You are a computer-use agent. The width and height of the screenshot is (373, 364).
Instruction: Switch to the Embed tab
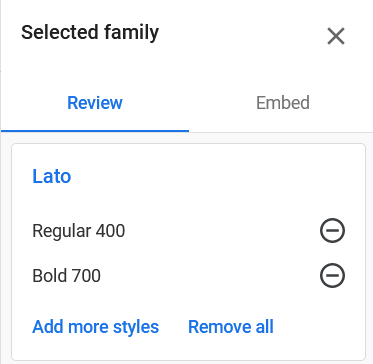283,103
